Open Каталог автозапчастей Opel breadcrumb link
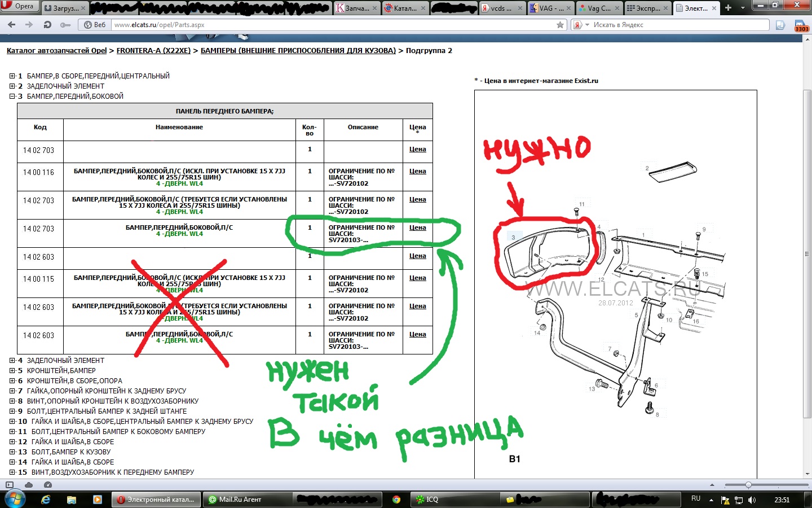Viewport: 812px width, 508px height. pos(56,50)
